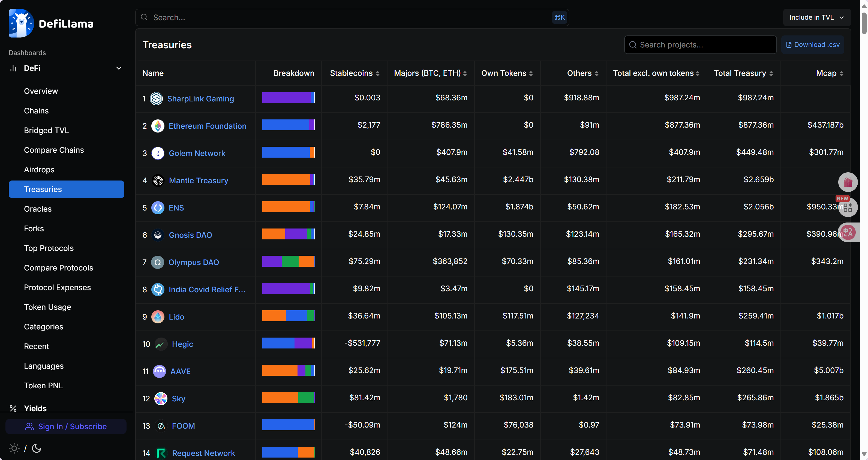The height and width of the screenshot is (460, 868).
Task: Open Protocol Expenses in the sidebar
Action: (x=57, y=287)
